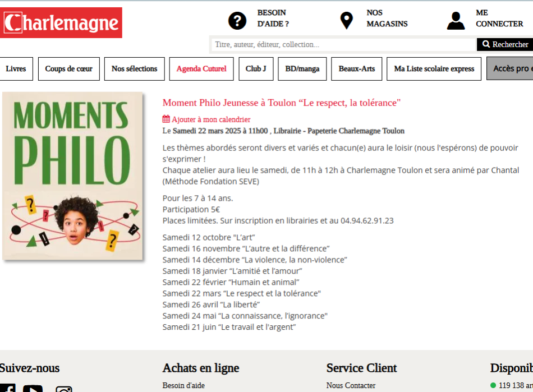Open the Coups de cœur menu
The image size is (533, 392).
[68, 69]
